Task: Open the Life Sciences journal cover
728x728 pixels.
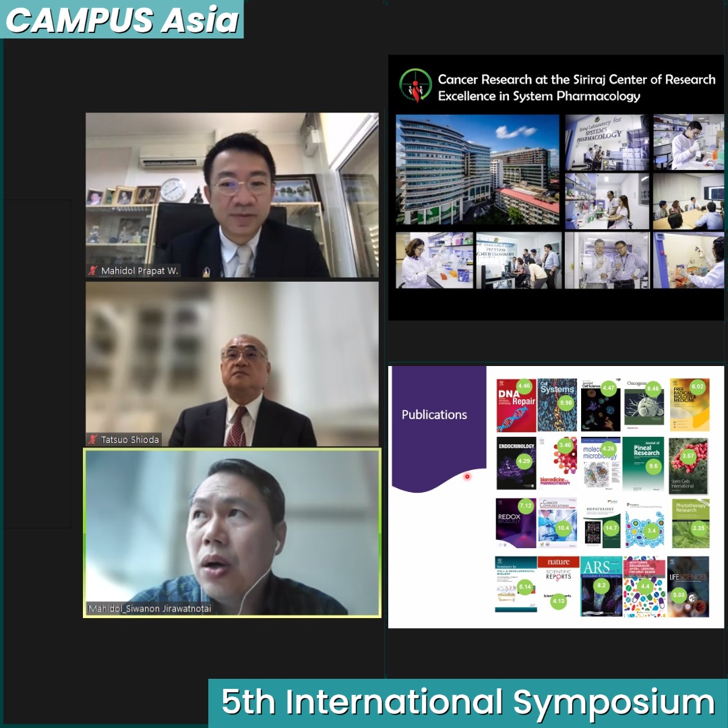Action: (688, 586)
